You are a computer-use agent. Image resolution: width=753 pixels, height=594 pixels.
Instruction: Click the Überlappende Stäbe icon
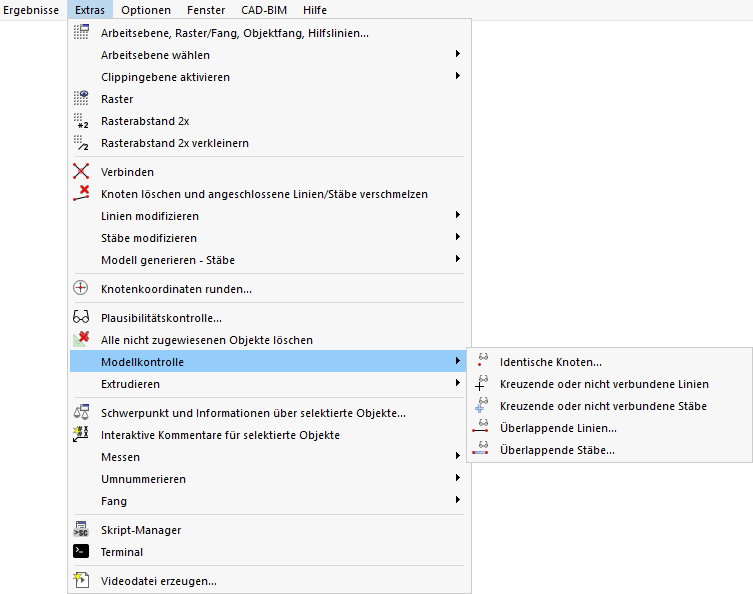pyautogui.click(x=480, y=449)
